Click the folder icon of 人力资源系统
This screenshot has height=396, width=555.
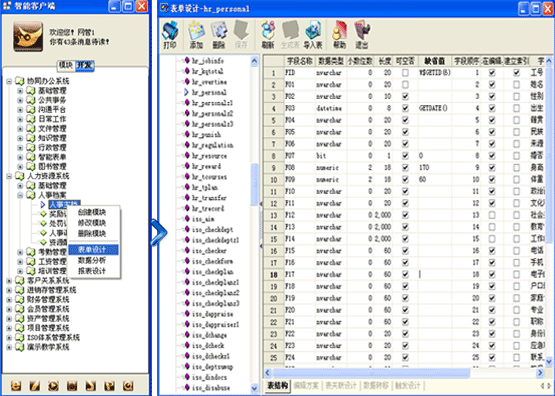20,176
